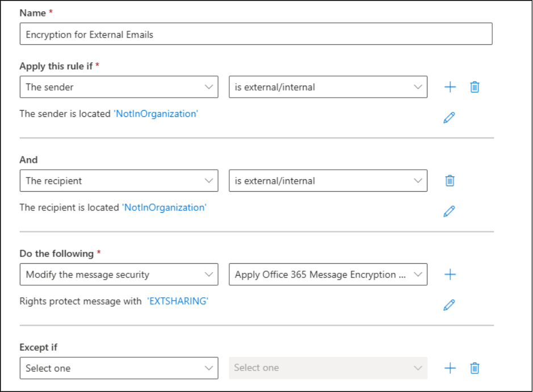Open 'Apply Office 365 Message Encryption' dropdown
Screen dimensions: 533x392
coord(328,275)
